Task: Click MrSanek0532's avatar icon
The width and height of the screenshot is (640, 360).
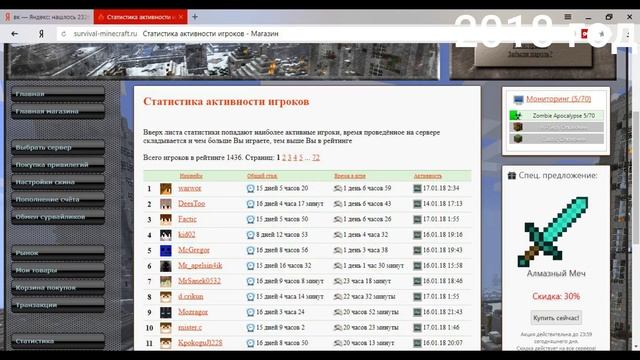Action: [x=166, y=281]
